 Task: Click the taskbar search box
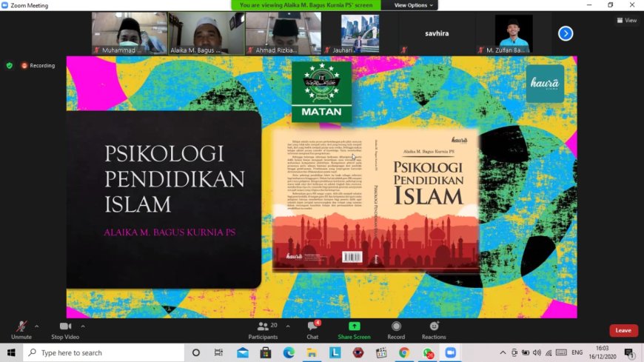click(x=104, y=352)
